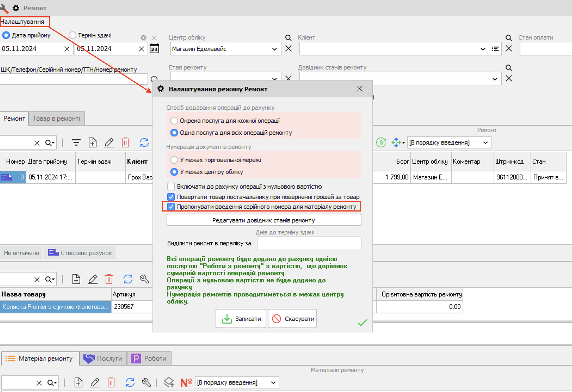Click the red trash delete icon in repair toolbar
Viewport: 572px width, 392px height.
pos(125,142)
